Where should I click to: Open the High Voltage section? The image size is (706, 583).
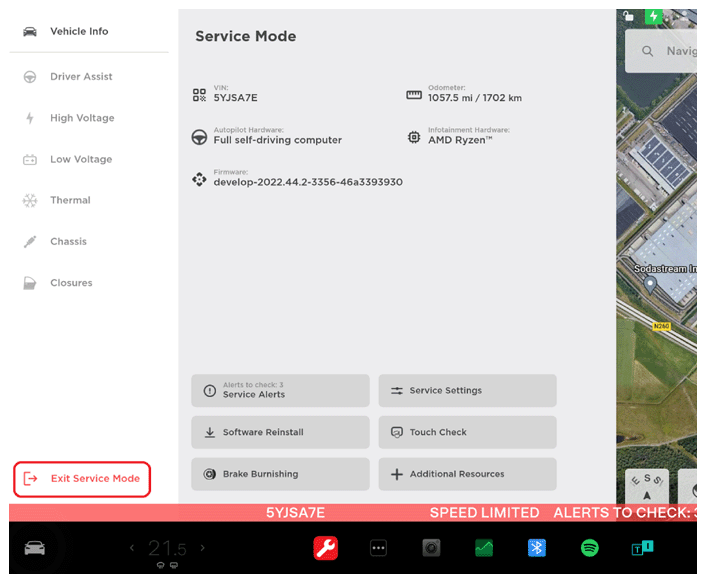(82, 118)
